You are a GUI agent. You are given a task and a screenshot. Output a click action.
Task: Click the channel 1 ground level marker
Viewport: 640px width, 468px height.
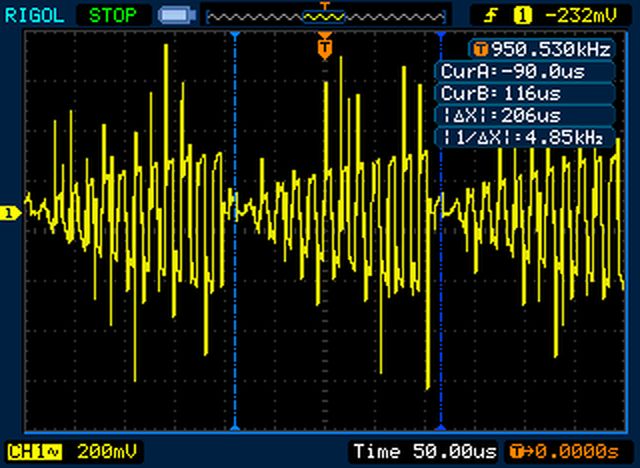click(x=11, y=213)
